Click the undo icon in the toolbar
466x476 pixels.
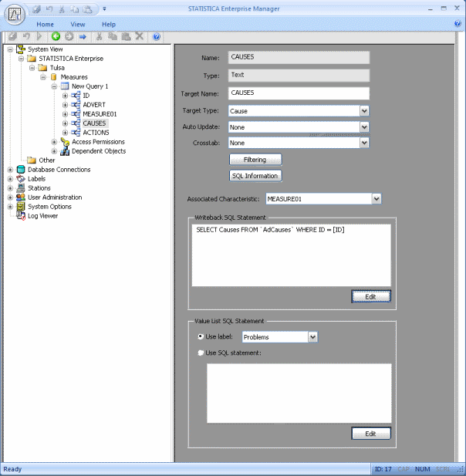26,36
